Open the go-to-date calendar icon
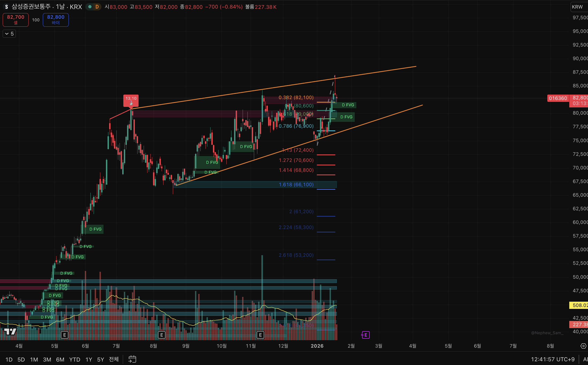 pos(132,359)
